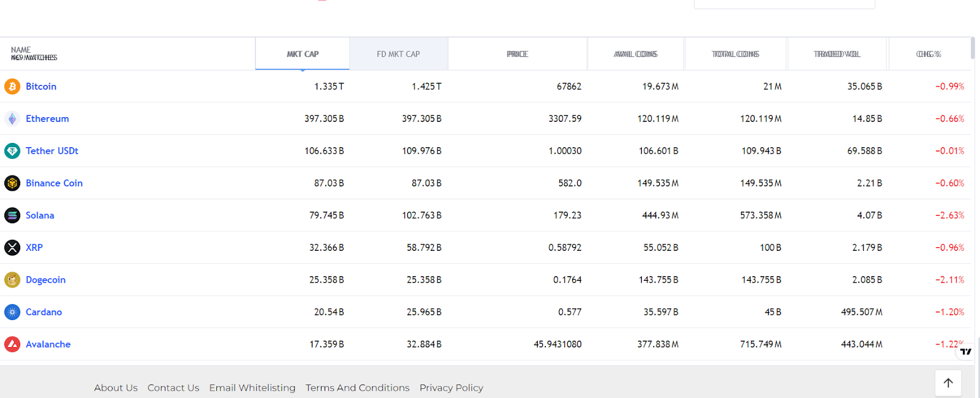Click Avalanche traded volume 443.044 M

coord(862,344)
